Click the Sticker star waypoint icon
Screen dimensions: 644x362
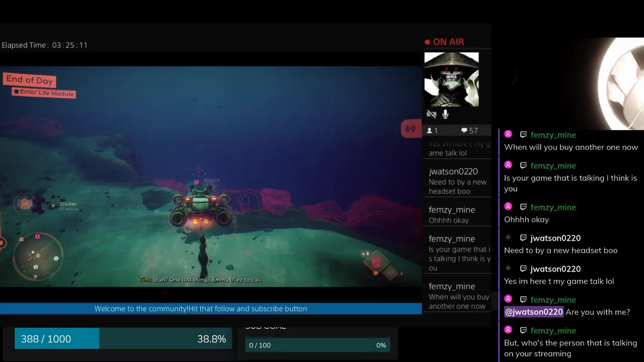click(x=53, y=206)
